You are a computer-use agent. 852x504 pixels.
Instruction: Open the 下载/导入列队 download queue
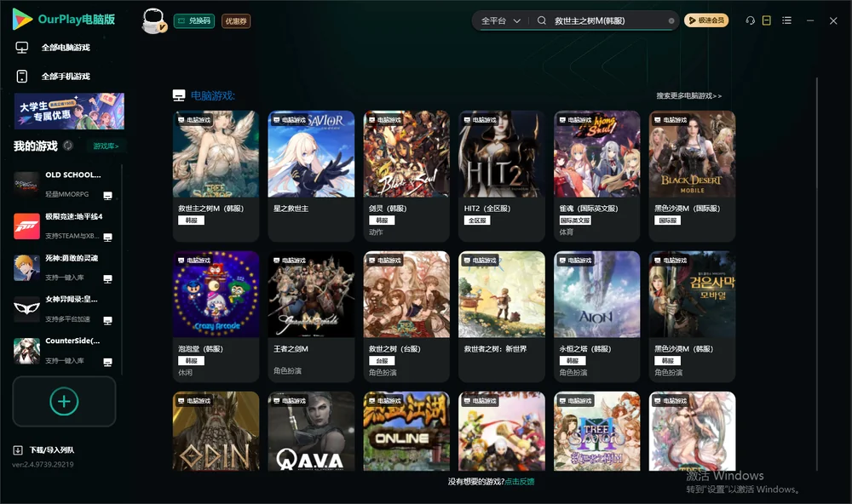tap(44, 450)
